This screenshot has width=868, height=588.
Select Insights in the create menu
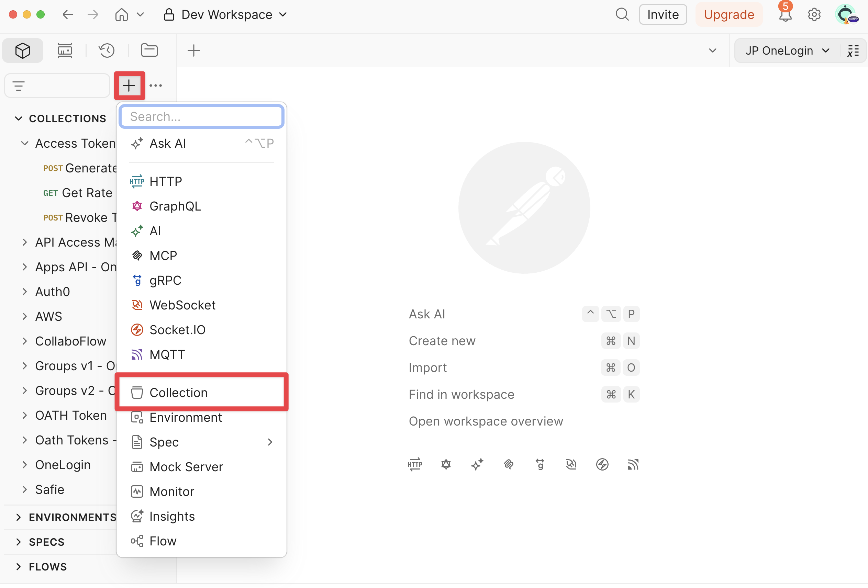pyautogui.click(x=202, y=516)
